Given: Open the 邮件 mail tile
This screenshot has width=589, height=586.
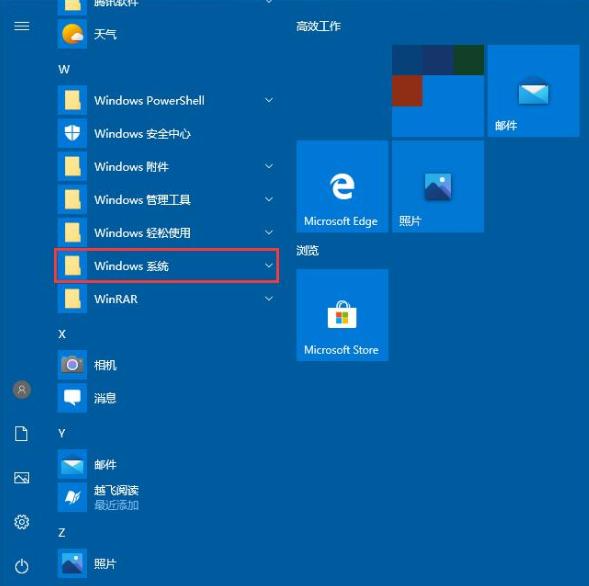Looking at the screenshot, I should pos(533,91).
